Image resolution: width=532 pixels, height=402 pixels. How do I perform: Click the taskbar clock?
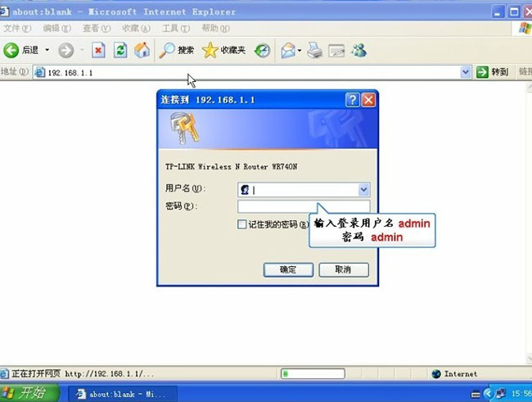(x=521, y=394)
